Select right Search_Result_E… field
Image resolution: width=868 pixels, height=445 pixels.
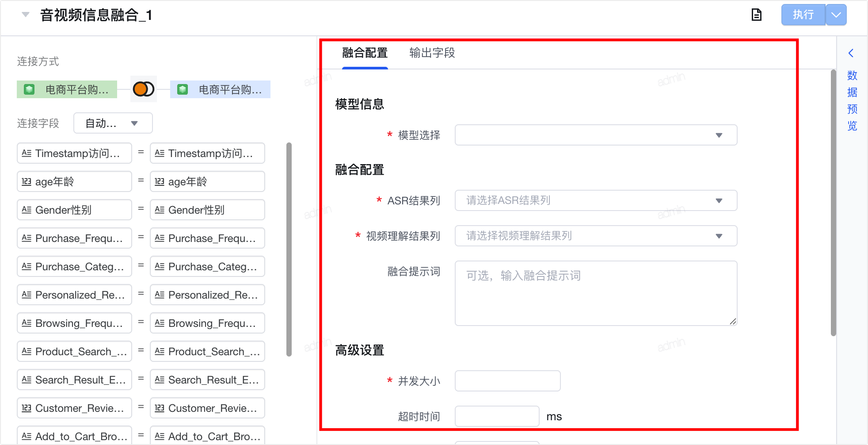(x=207, y=380)
